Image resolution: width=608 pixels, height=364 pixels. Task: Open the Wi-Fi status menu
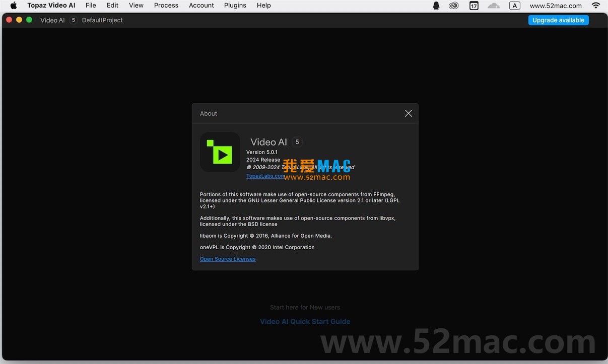596,6
